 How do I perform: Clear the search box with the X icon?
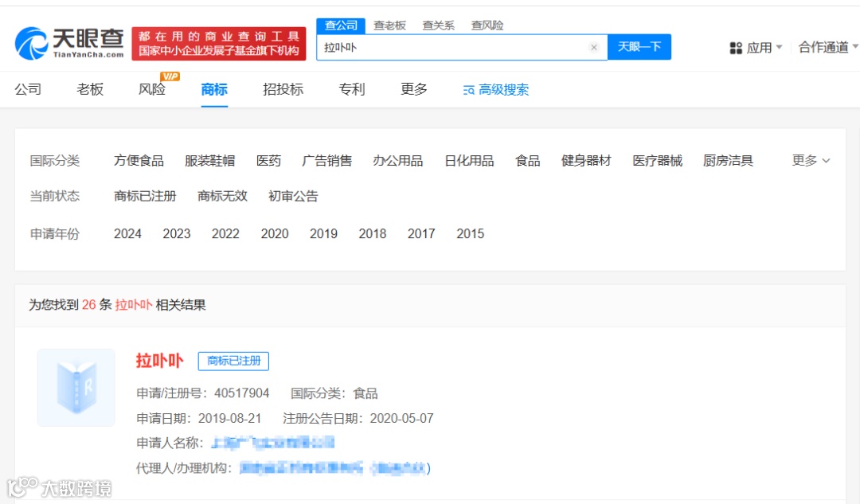593,47
